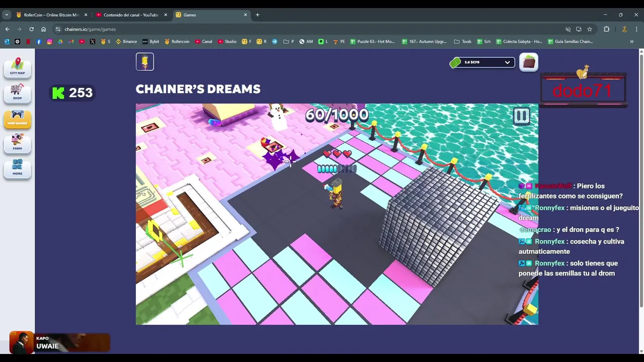Viewport: 644px width, 362px height.
Task: Open the Facebook bookmark icon
Action: [x=39, y=42]
